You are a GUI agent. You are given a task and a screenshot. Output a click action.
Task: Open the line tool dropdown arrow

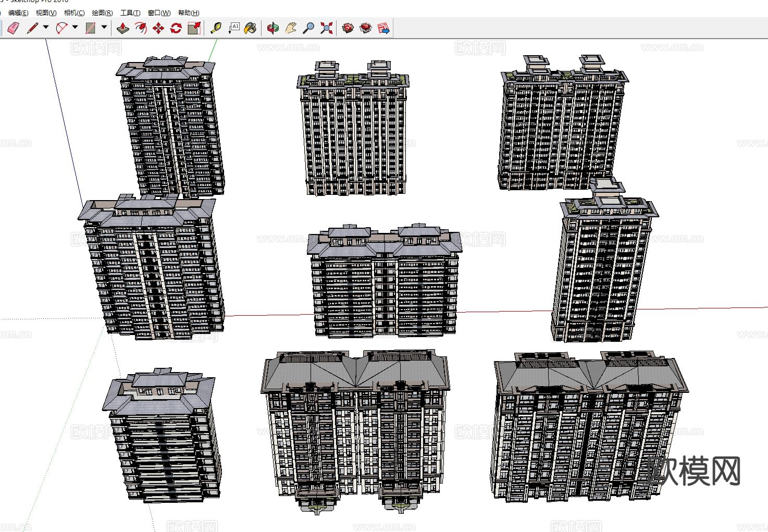coord(46,28)
